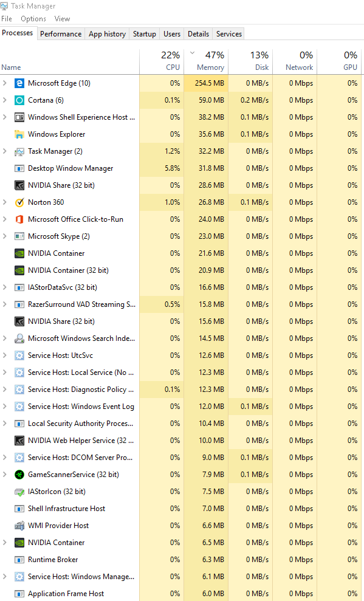This screenshot has height=601, width=364.
Task: Open the Options menu
Action: point(33,18)
